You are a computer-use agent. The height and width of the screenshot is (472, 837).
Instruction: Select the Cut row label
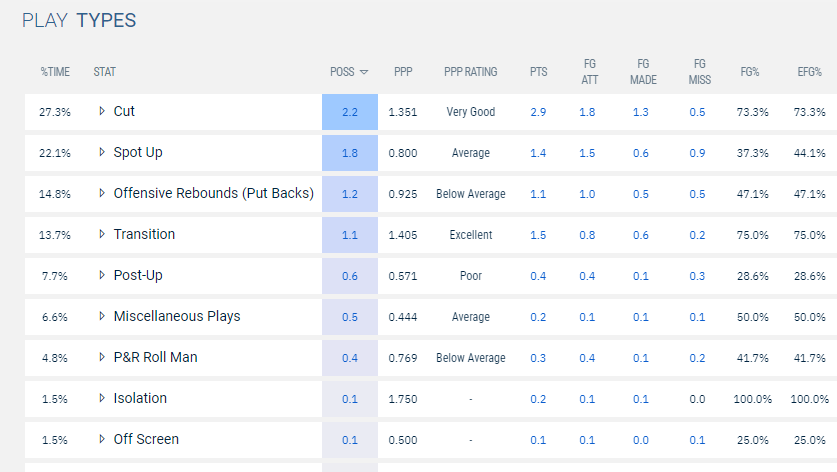click(x=124, y=111)
